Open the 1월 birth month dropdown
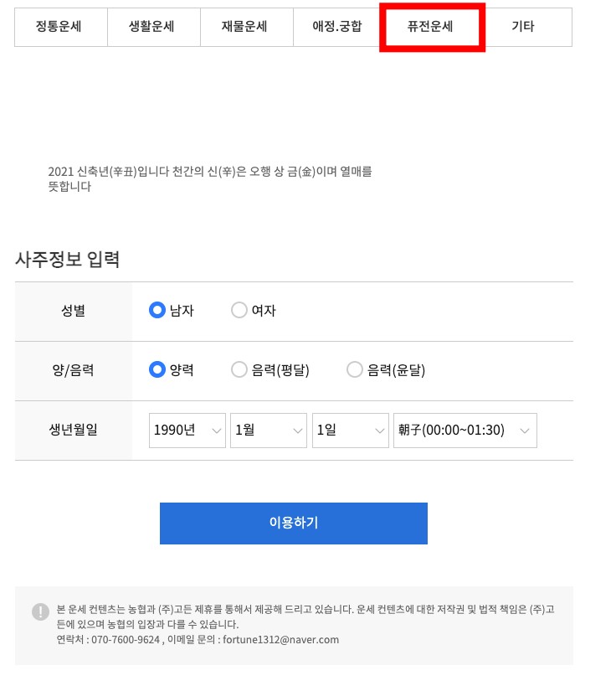The width and height of the screenshot is (616, 686). pos(269,431)
